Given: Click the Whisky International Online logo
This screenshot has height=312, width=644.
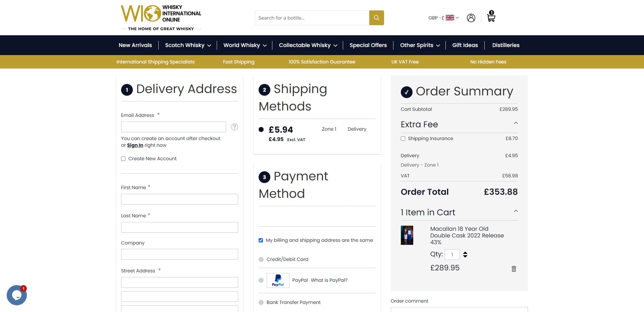Looking at the screenshot, I should click(x=161, y=18).
